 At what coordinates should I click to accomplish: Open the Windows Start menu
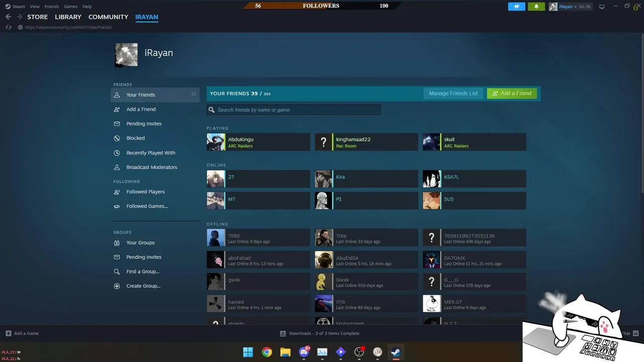248,352
